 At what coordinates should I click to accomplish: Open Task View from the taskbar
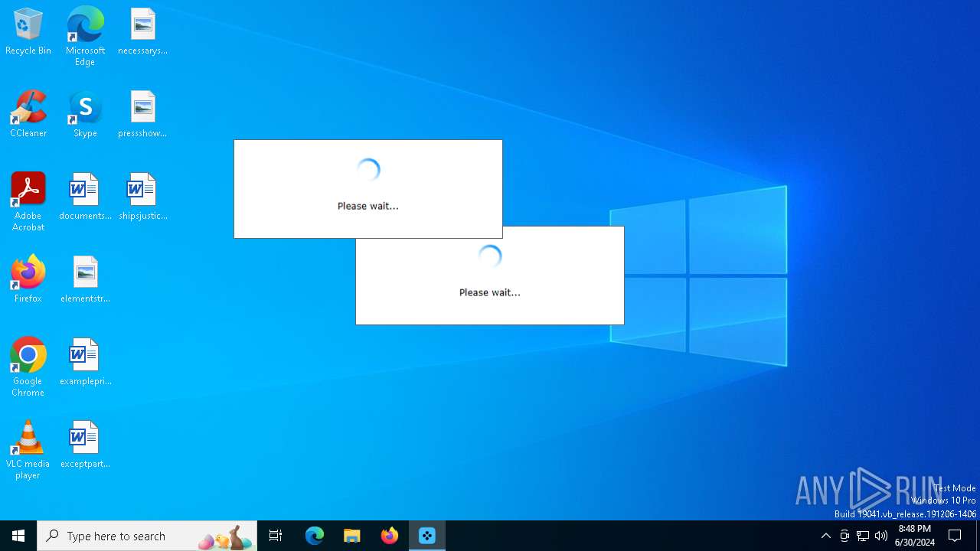coord(276,536)
